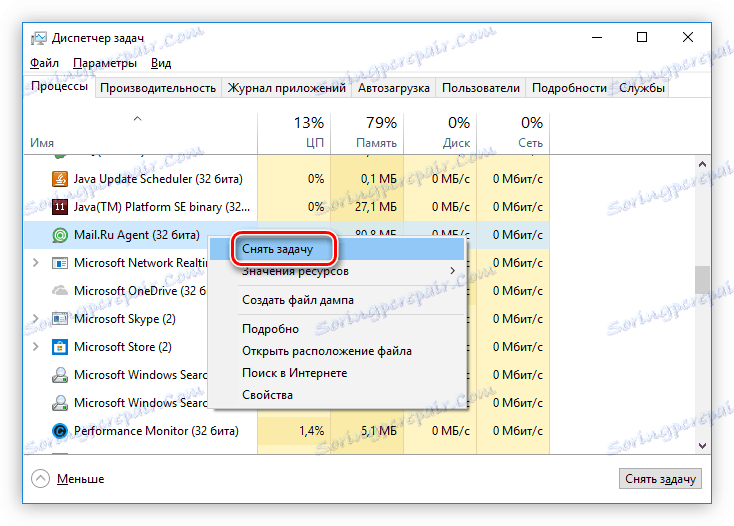Image resolution: width=734 pixels, height=526 pixels.
Task: Click the Microsoft OneDrive cloud icon
Action: click(x=59, y=291)
